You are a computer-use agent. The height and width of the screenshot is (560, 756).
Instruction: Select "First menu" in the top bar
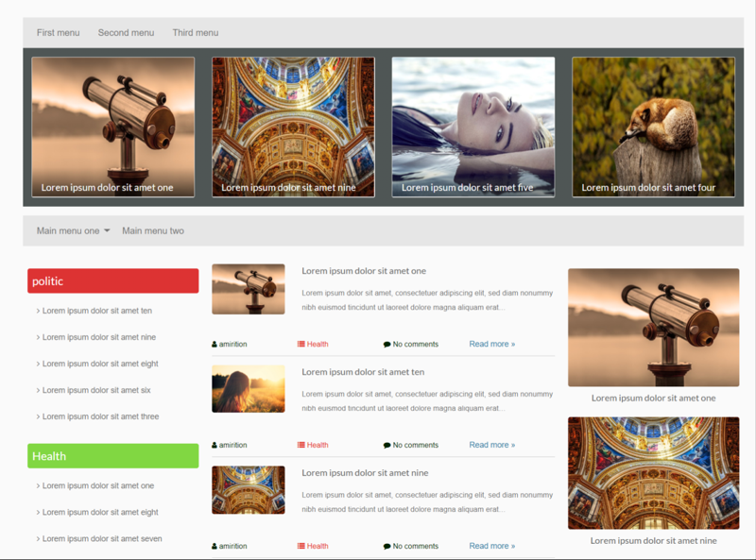coord(58,32)
